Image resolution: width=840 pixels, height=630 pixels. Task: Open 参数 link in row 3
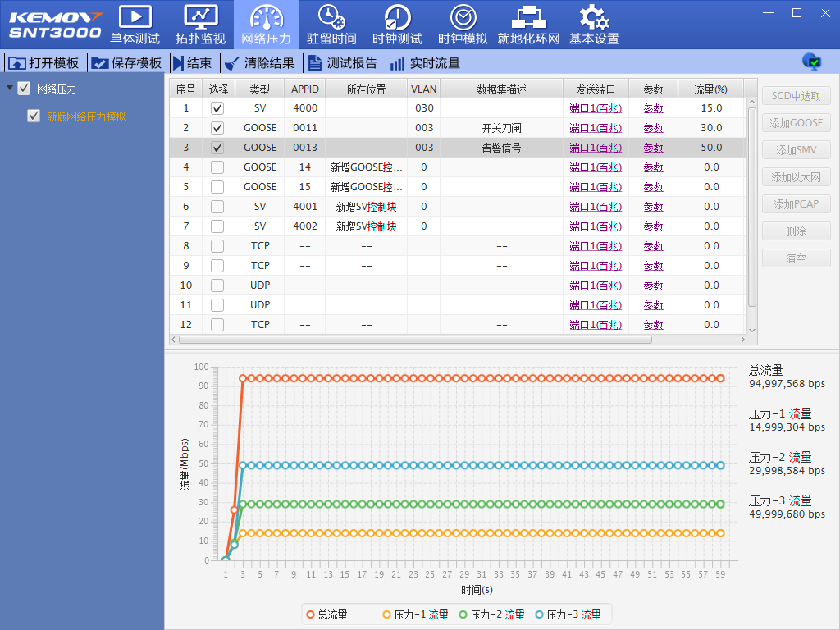click(x=653, y=148)
